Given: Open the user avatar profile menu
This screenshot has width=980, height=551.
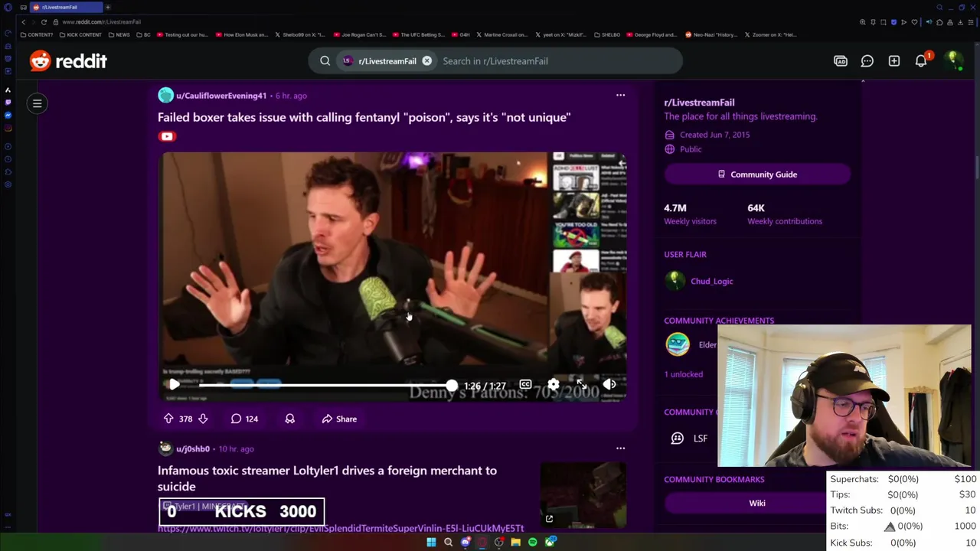Looking at the screenshot, I should [x=953, y=60].
